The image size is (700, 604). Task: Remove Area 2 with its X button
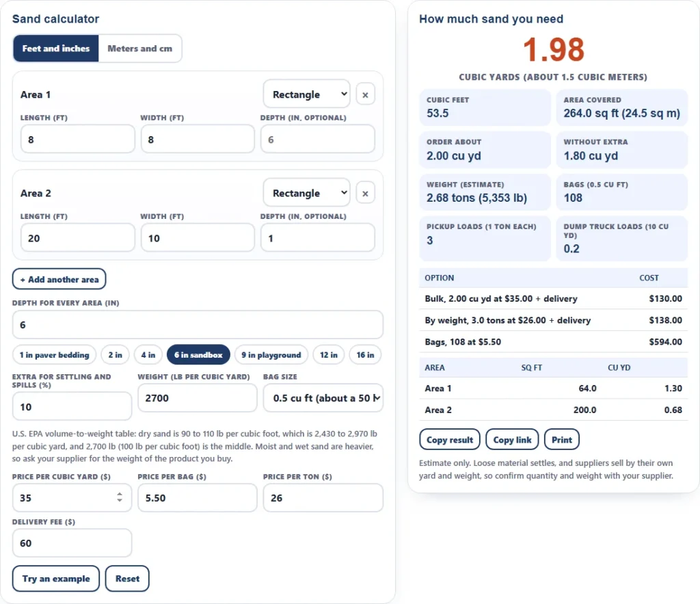(x=365, y=194)
